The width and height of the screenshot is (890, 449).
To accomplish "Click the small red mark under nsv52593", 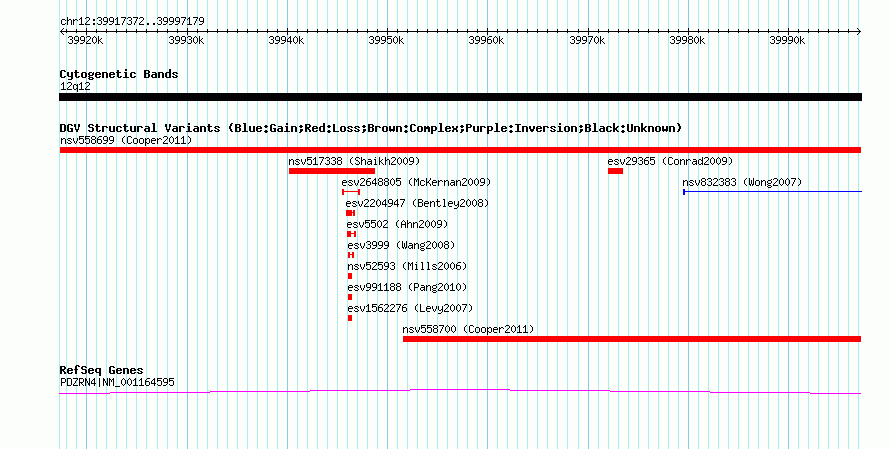I will click(350, 276).
